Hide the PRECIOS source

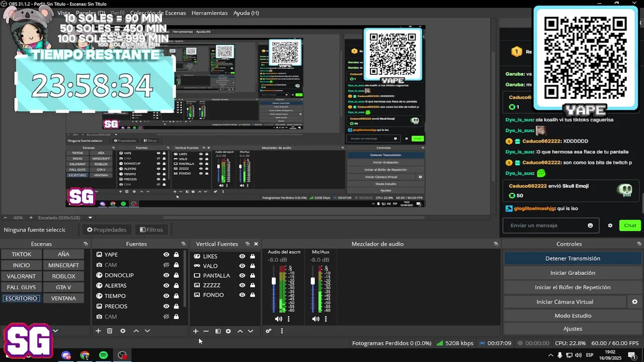pos(166,306)
